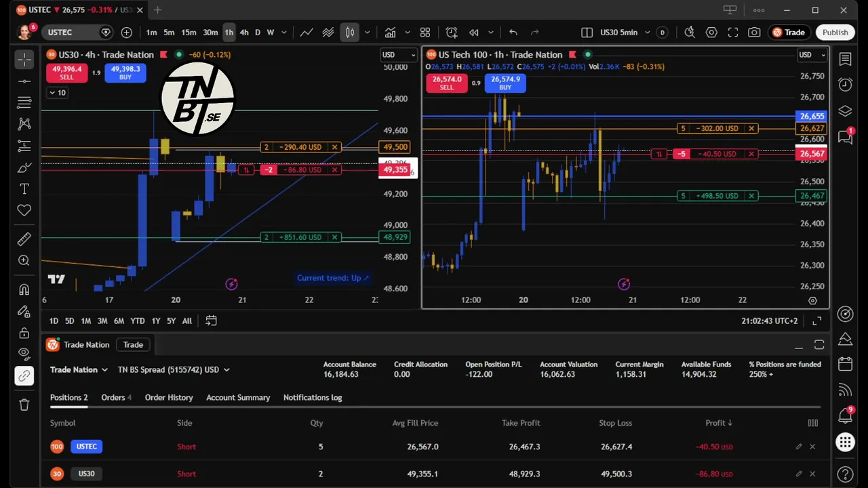Remove drawings with the trash icon
Image resolution: width=868 pixels, height=488 pixels.
pyautogui.click(x=24, y=405)
